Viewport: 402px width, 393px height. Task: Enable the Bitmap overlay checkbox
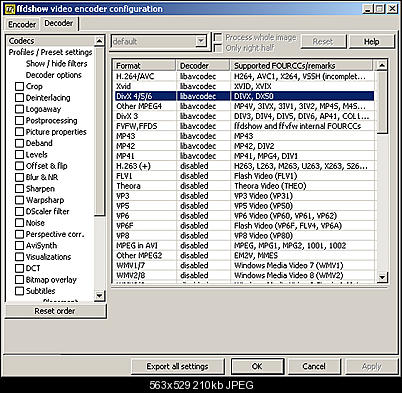point(20,280)
